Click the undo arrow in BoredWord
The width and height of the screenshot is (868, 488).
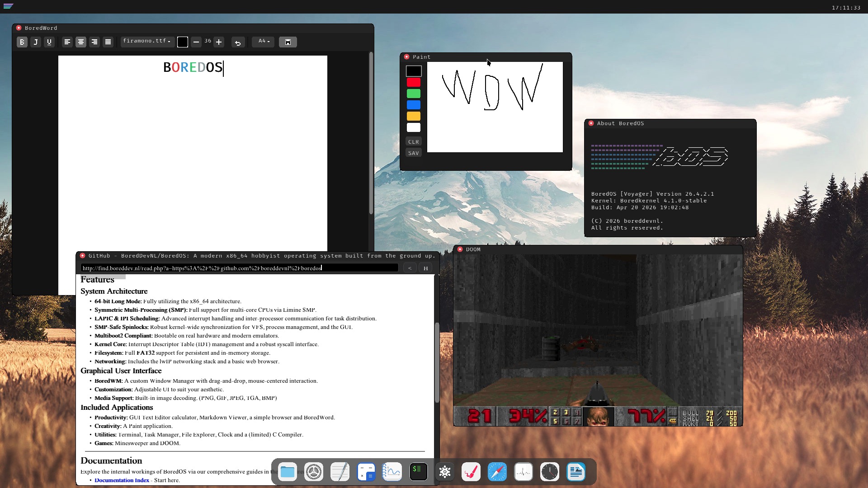(238, 42)
